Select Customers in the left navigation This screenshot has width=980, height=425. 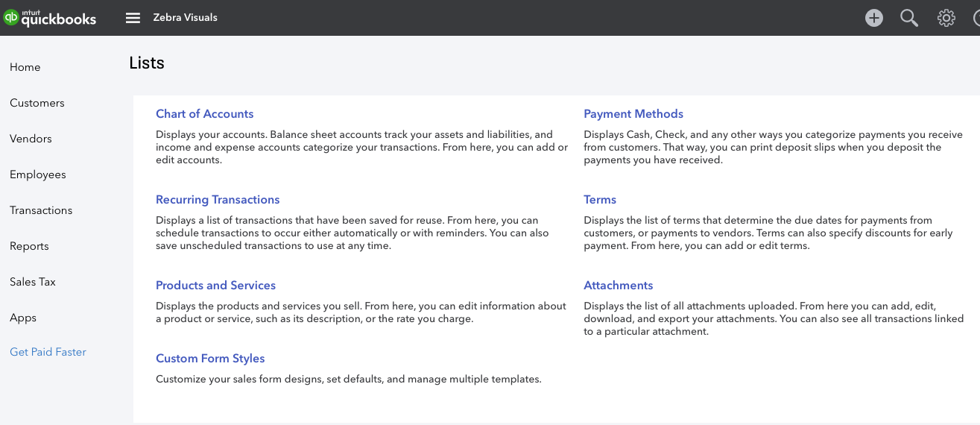(37, 103)
